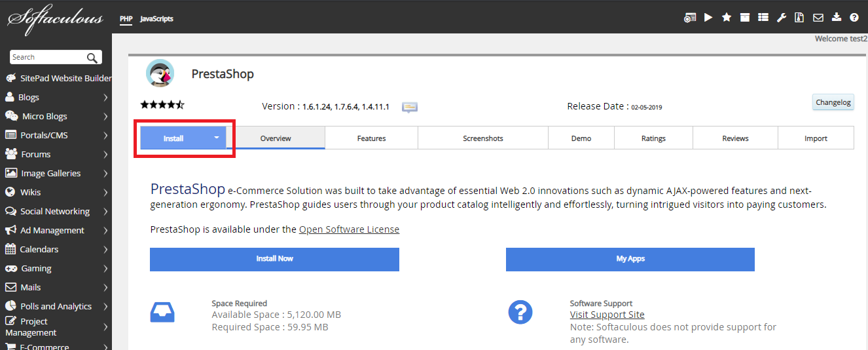Open the question mark help icon

pyautogui.click(x=854, y=18)
